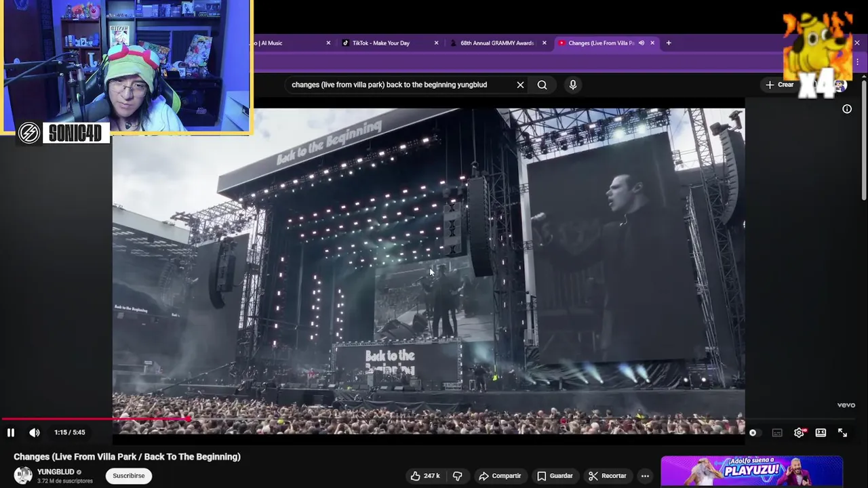Close the Changes video tab
The width and height of the screenshot is (868, 488).
pos(652,43)
